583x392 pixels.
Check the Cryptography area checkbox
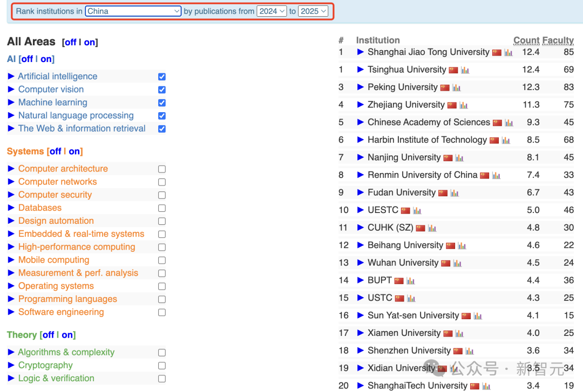pyautogui.click(x=162, y=366)
